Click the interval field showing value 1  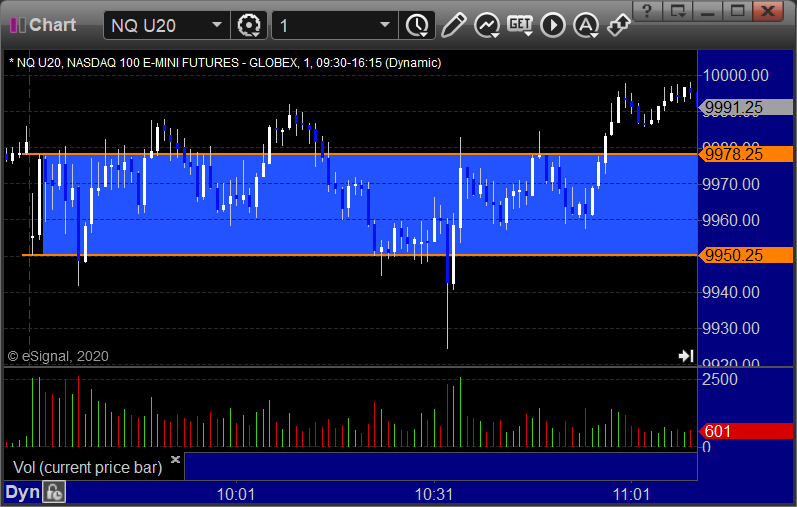click(x=284, y=25)
